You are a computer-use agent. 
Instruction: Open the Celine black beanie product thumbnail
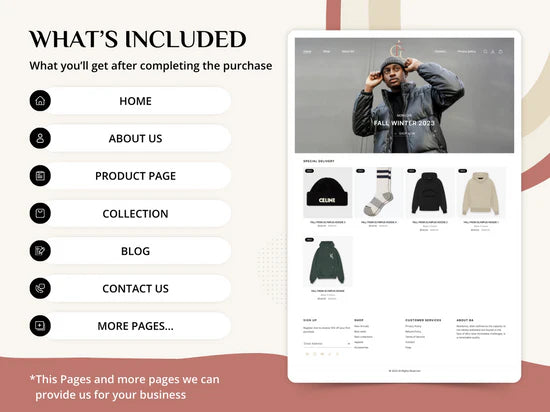(328, 193)
